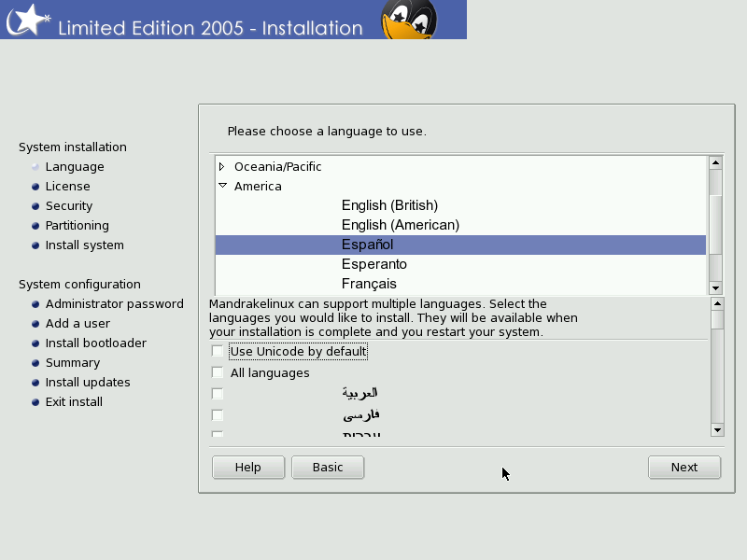Click language list scroll up arrow
Viewport: 747px width, 560px height.
click(x=715, y=162)
